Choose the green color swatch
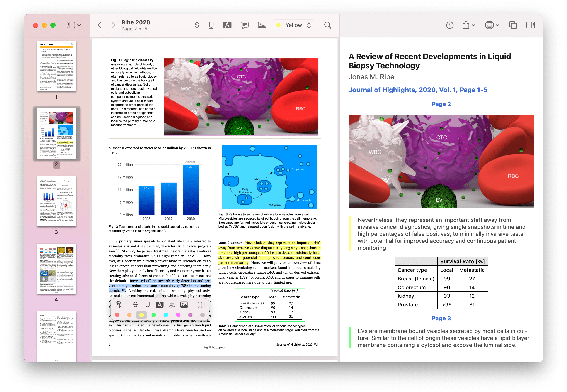 coord(154,315)
